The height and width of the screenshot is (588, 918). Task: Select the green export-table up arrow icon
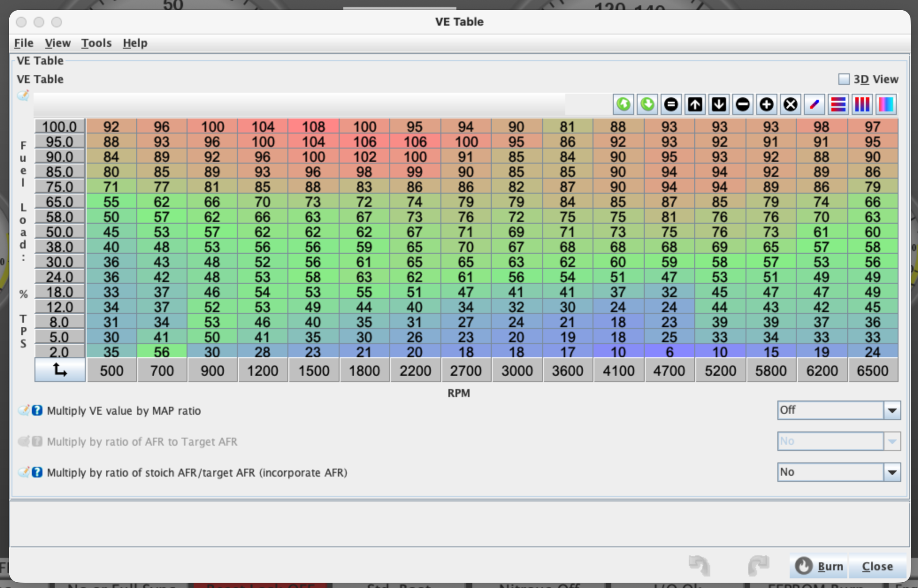click(623, 104)
